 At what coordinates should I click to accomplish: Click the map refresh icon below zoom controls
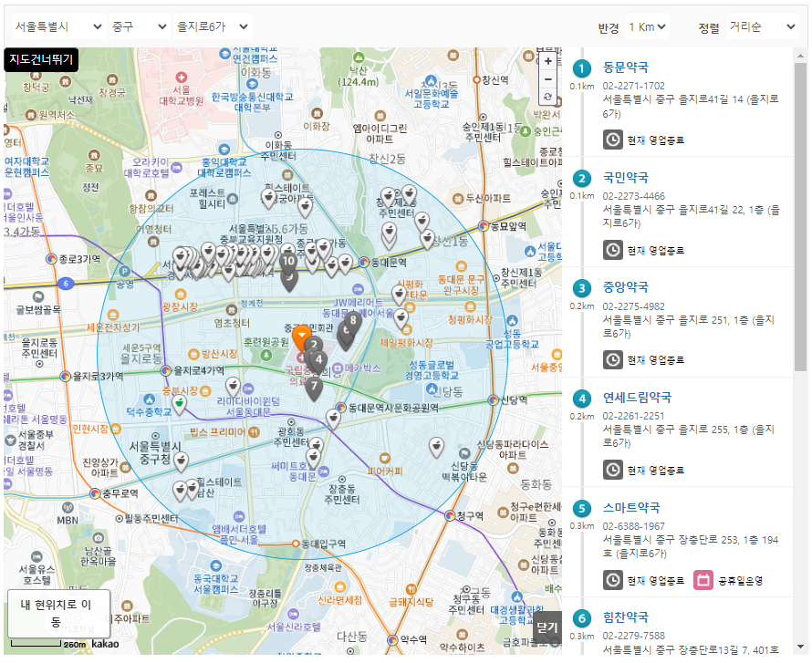[x=549, y=97]
